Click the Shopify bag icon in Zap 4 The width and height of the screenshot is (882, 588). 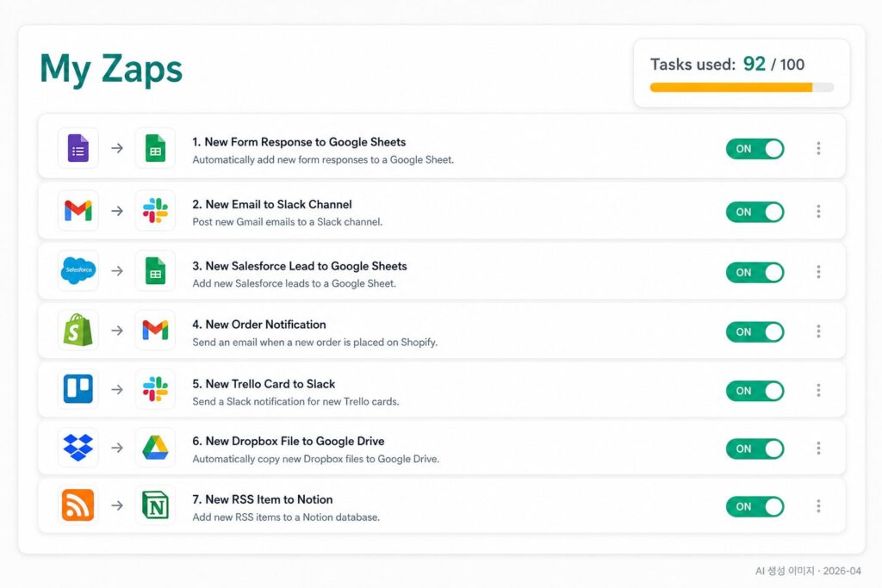(78, 330)
